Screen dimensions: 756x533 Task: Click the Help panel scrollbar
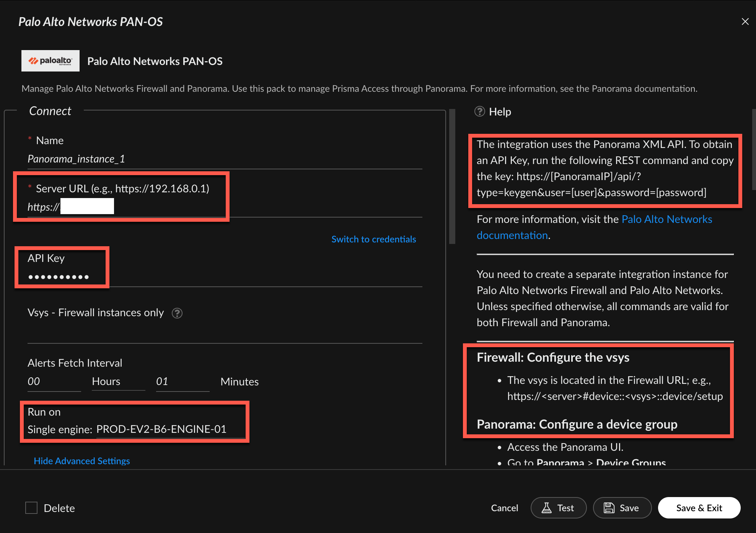pos(754,149)
